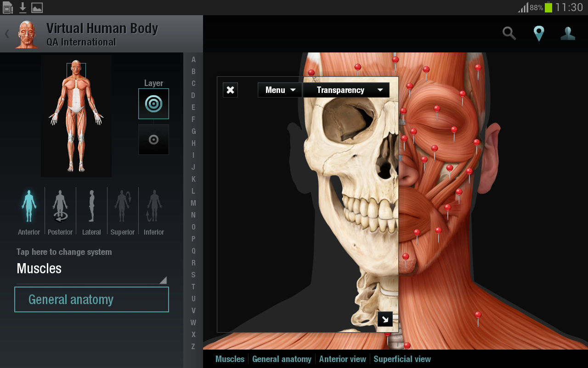Toggle the map pin markers icon
588x368 pixels.
[539, 34]
